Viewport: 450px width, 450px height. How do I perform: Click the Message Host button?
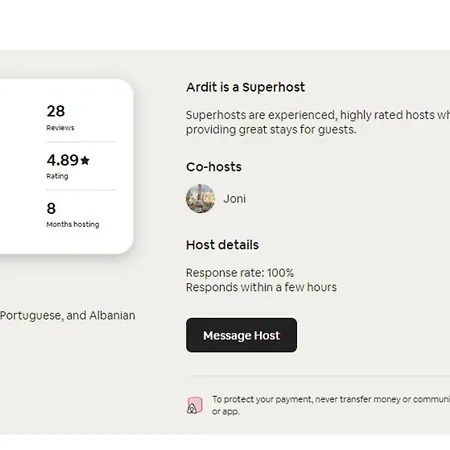coord(241,335)
